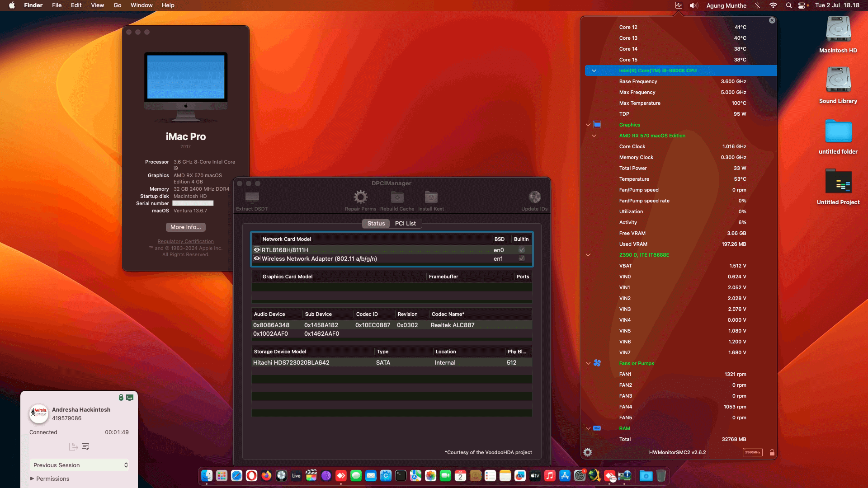Click the Update IDs globe icon
Viewport: 868px width, 488px height.
coord(534,197)
